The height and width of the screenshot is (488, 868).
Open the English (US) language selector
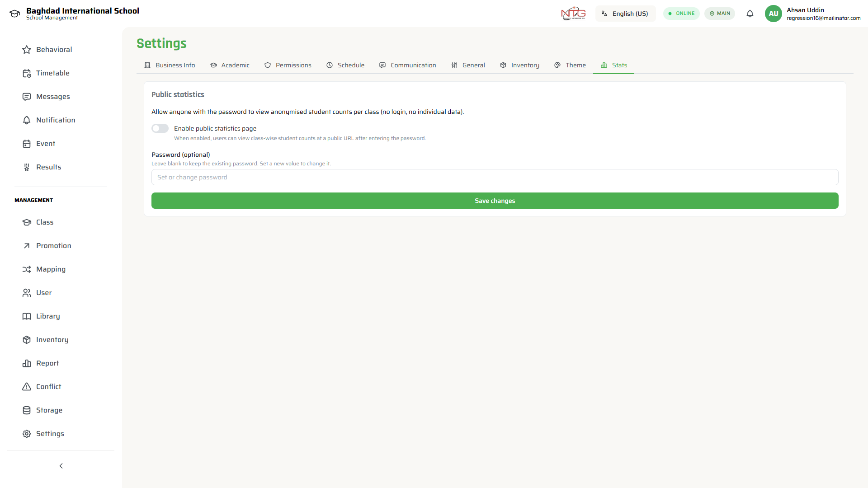(626, 14)
